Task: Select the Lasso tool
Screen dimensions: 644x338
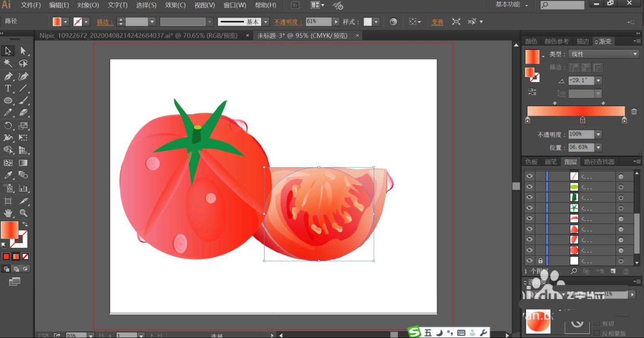Action: (x=23, y=63)
